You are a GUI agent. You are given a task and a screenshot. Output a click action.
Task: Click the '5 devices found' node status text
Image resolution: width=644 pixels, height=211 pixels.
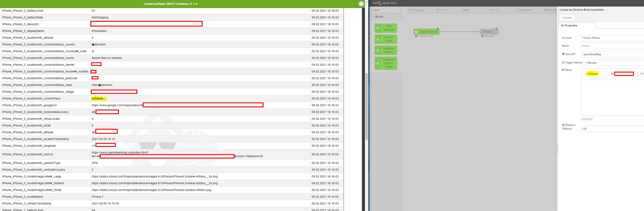click(426, 36)
